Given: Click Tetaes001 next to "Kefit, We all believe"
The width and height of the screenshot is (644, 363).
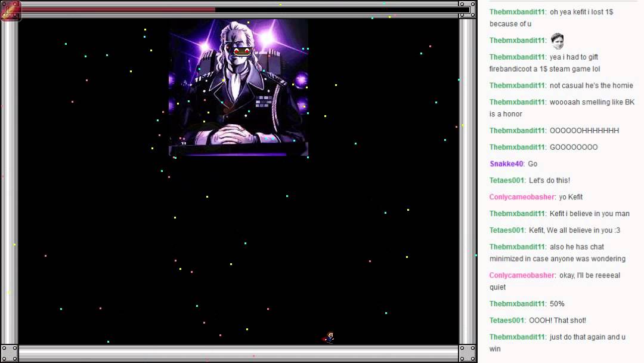Looking at the screenshot, I should tap(507, 230).
